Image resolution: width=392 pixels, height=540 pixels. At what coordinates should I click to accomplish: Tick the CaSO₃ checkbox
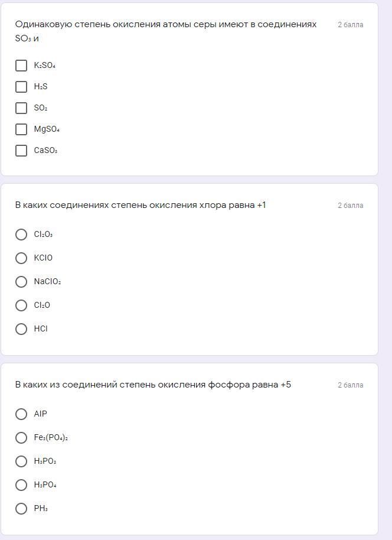[x=21, y=151]
